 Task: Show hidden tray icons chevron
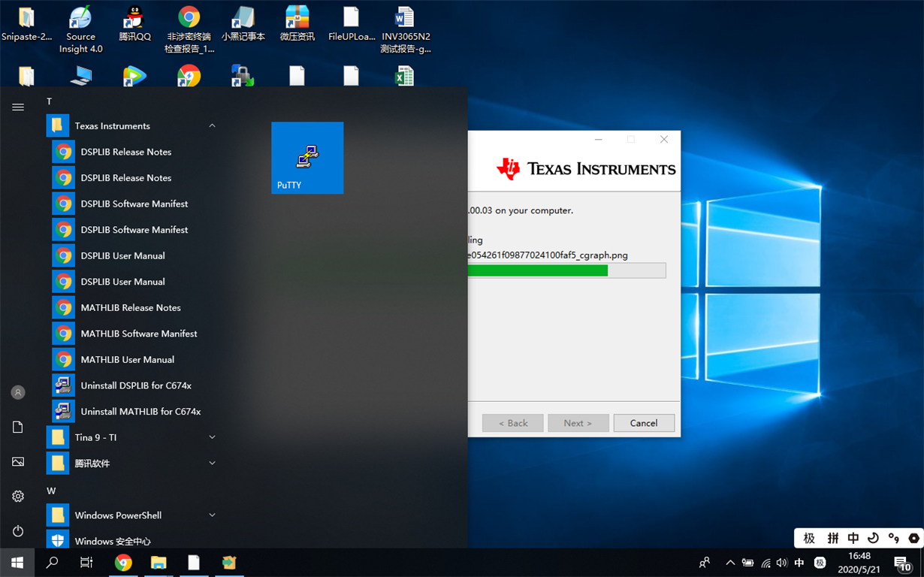coord(729,563)
